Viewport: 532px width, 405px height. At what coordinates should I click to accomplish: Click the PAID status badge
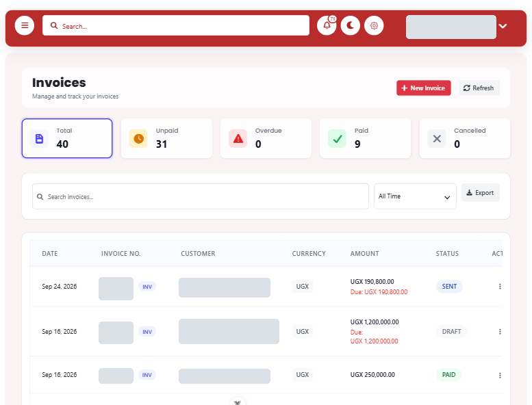click(448, 374)
